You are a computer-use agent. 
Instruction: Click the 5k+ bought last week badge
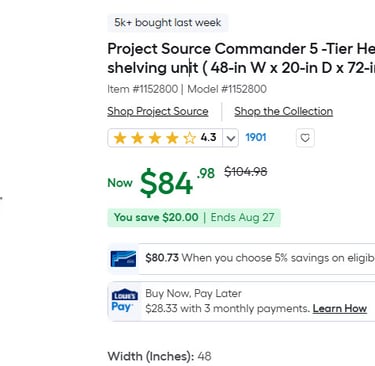pos(168,23)
